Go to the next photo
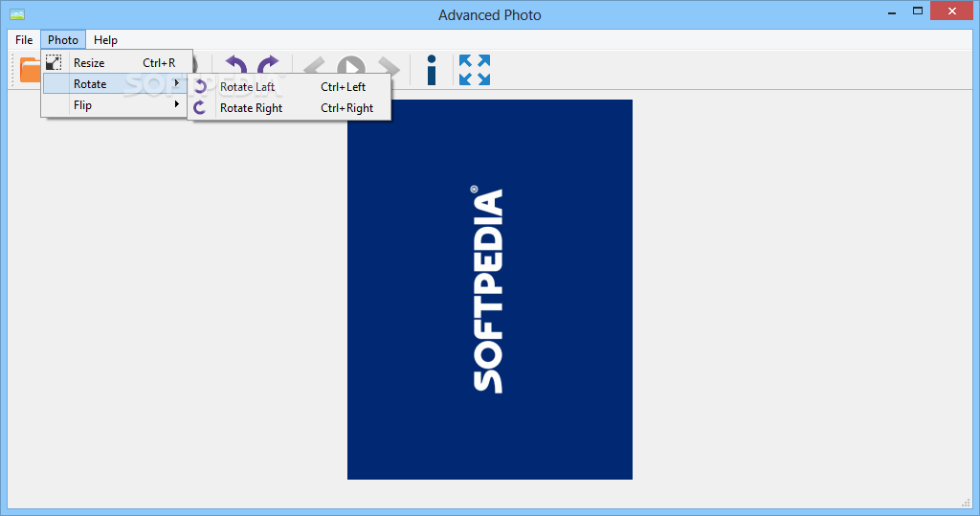The image size is (980, 516). tap(389, 66)
